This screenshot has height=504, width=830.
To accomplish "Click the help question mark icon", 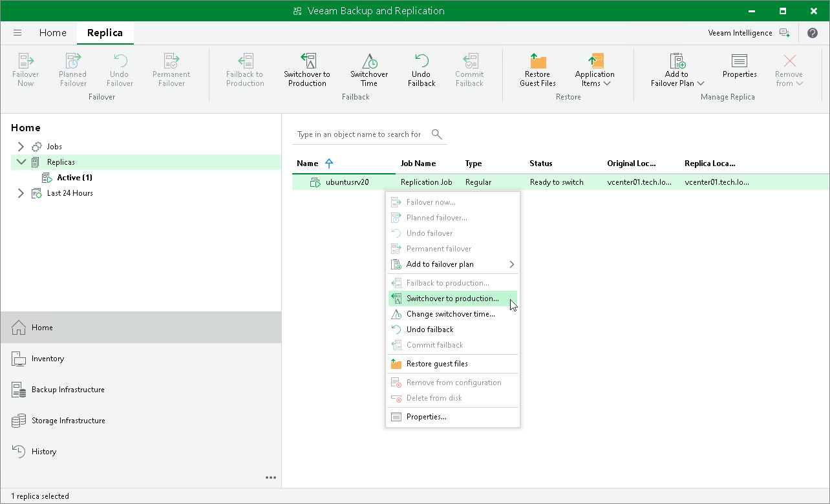I will coord(813,33).
